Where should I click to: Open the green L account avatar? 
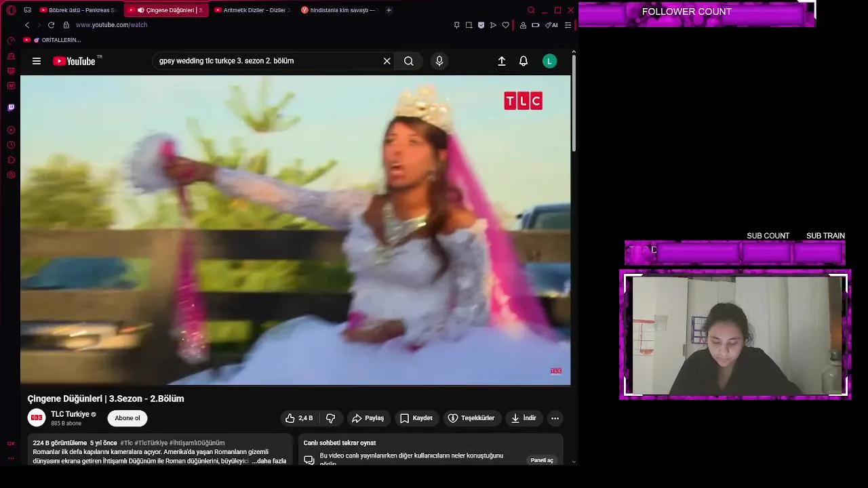[x=549, y=61]
